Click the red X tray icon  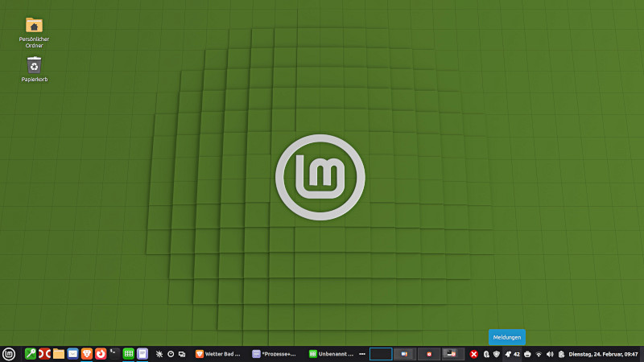click(x=473, y=354)
